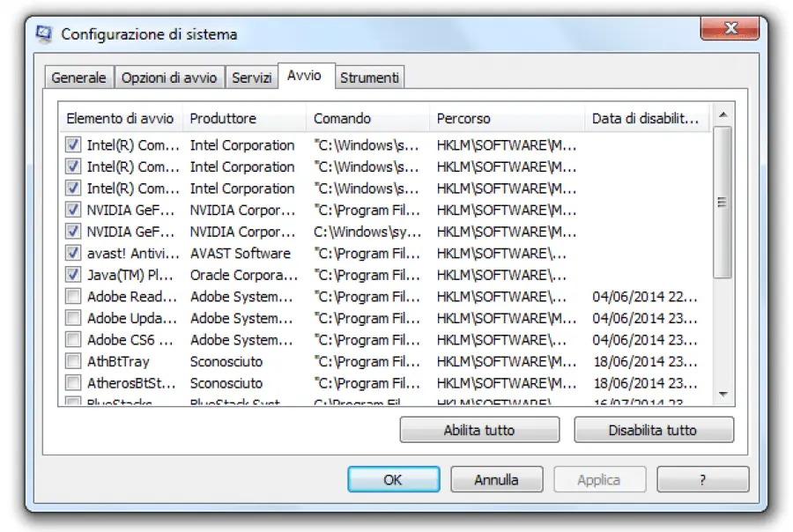Viewport: 793px width, 532px height.
Task: Disable the Java(TM) startup entry
Action: (74, 274)
